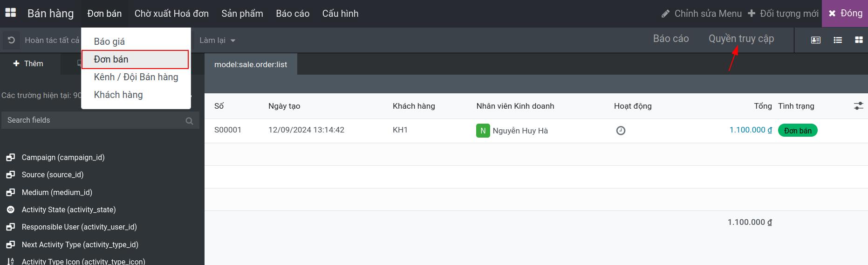Click the X icon on Đóng
Screen dimensions: 868x265
pyautogui.click(x=832, y=14)
